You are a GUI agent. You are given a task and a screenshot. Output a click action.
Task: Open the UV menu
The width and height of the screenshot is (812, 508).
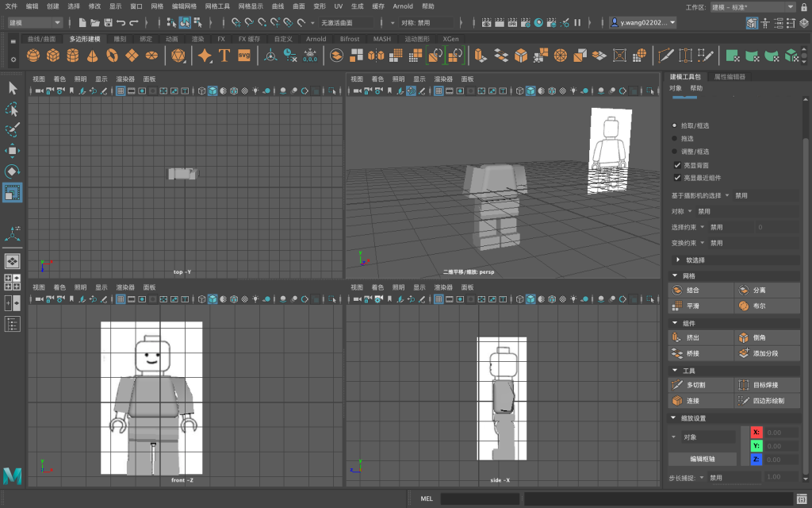coord(338,6)
